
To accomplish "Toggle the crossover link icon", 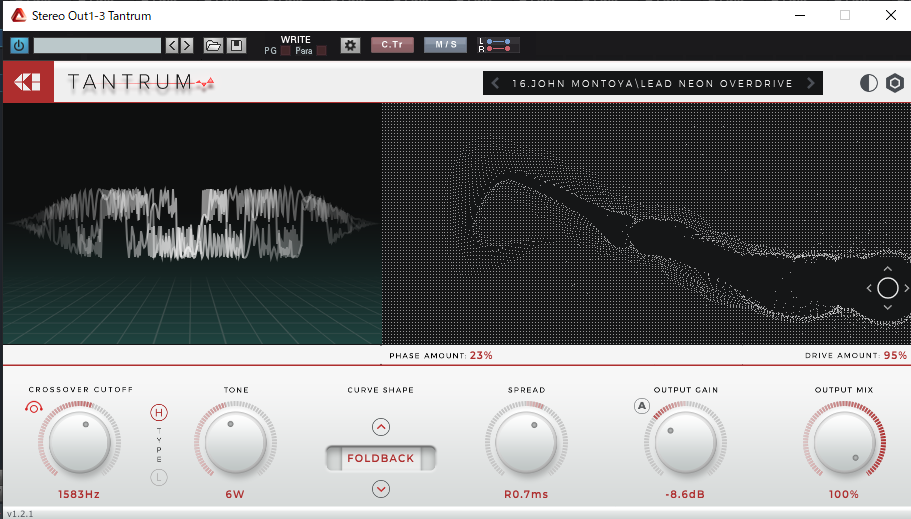I will [33, 407].
